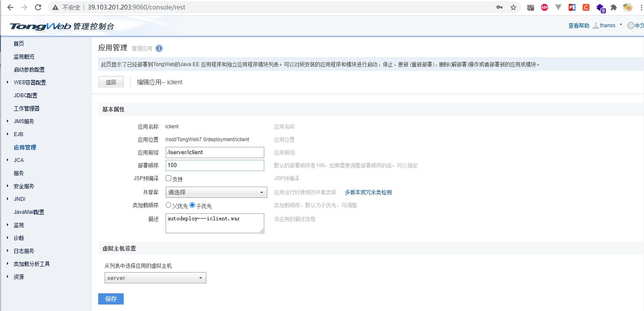The image size is (644, 311).
Task: Open JavaMail配置 in sidebar
Action: (29, 212)
